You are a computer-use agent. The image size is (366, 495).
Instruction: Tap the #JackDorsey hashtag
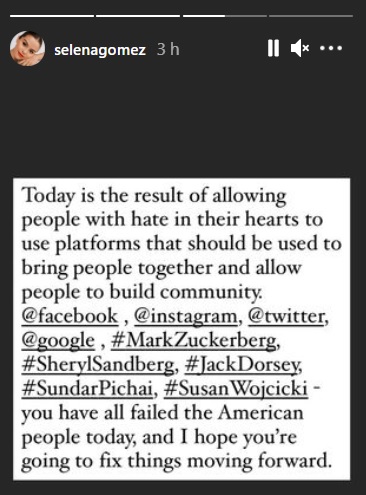click(x=242, y=365)
